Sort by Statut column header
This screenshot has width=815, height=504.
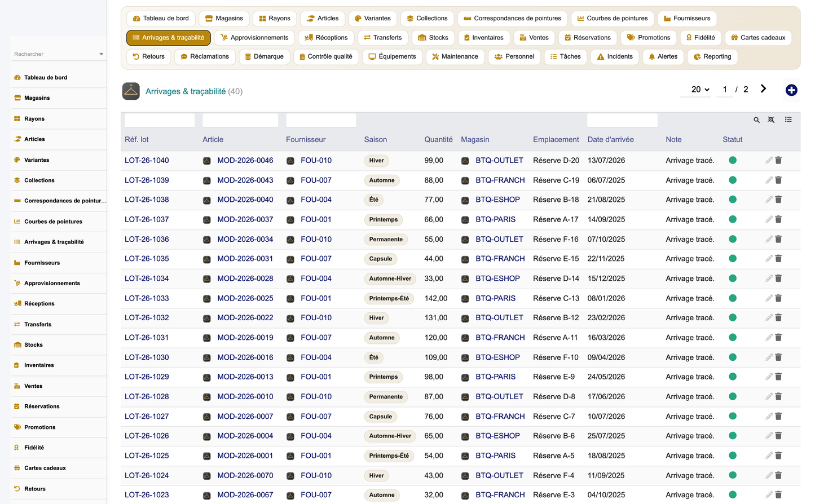point(733,139)
